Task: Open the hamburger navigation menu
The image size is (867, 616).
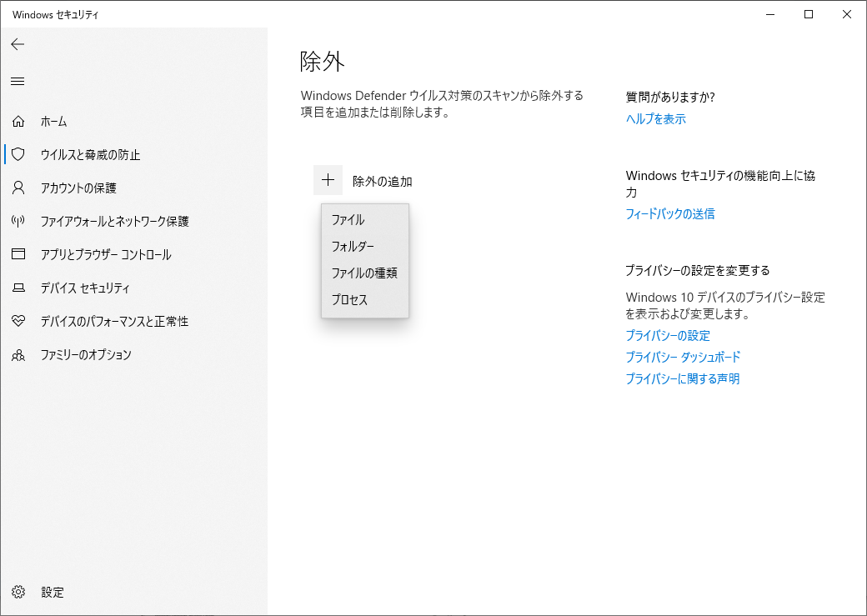Action: tap(18, 82)
